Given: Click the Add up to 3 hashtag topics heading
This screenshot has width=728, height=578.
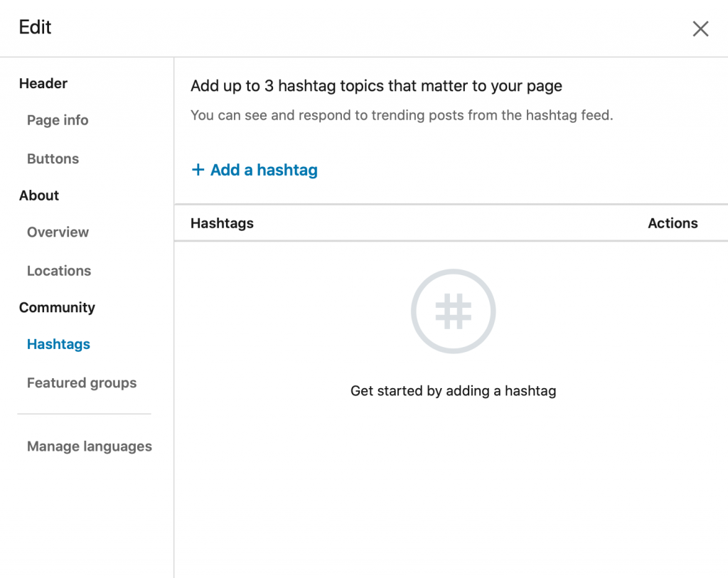Looking at the screenshot, I should [x=376, y=86].
